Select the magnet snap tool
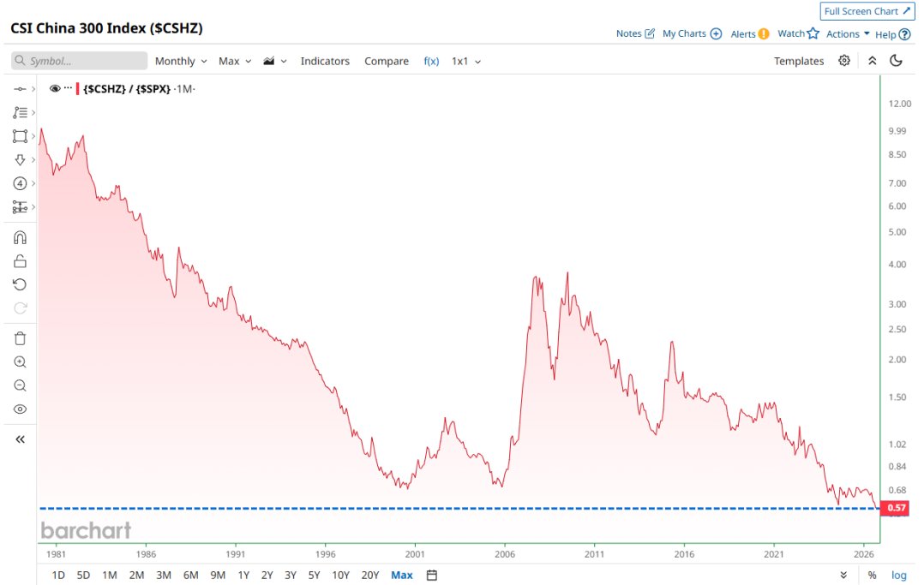The width and height of the screenshot is (924, 585). pyautogui.click(x=20, y=237)
